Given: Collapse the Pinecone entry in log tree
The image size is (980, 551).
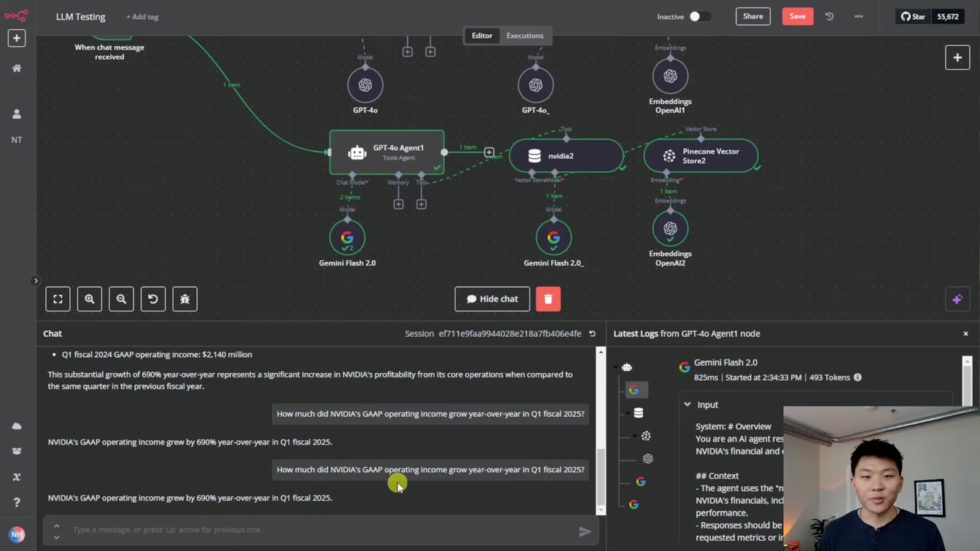Looking at the screenshot, I should (634, 436).
